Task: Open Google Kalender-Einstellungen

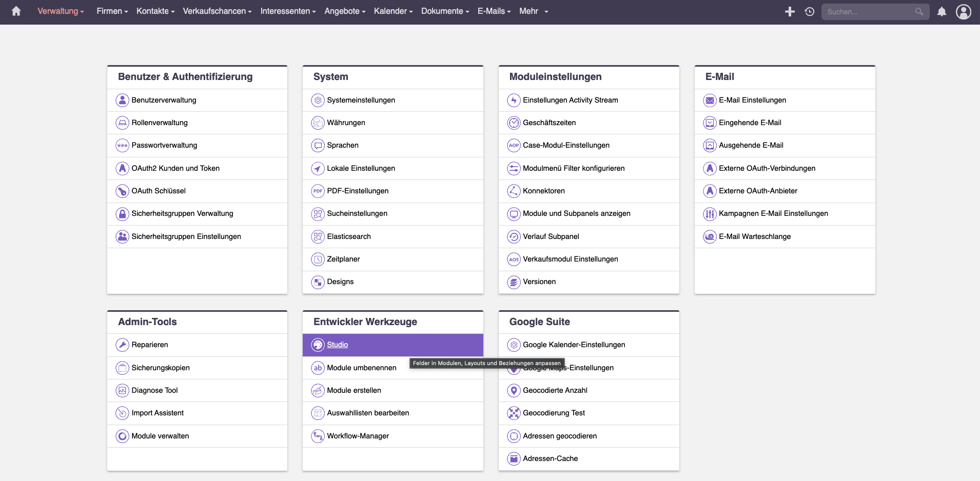Action: (574, 345)
